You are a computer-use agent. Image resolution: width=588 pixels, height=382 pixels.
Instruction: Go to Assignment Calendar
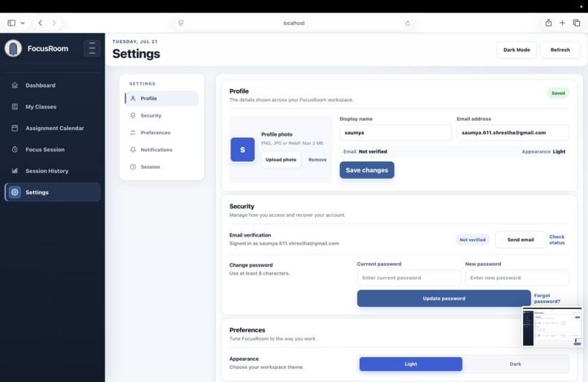53,128
